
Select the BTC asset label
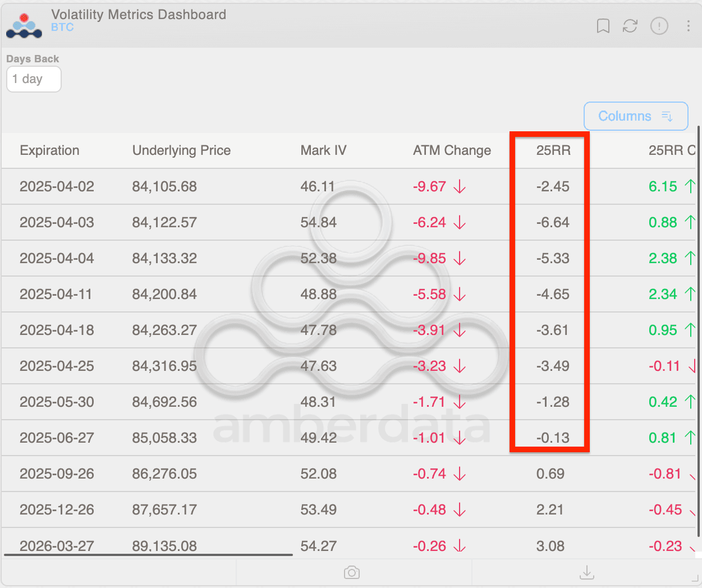[62, 27]
